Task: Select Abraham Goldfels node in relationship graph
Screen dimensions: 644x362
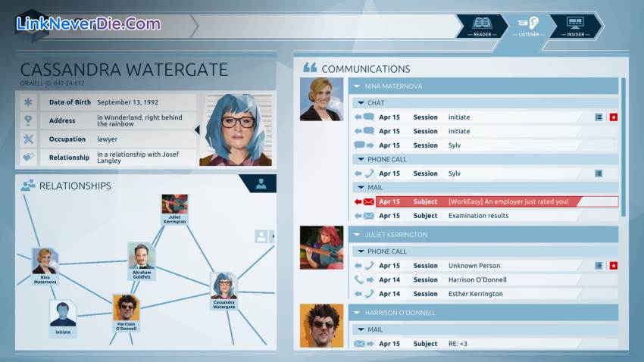Action: coord(141,261)
